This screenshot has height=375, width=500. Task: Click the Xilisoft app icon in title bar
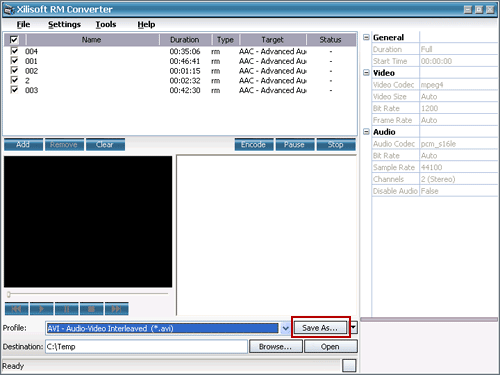click(x=9, y=9)
